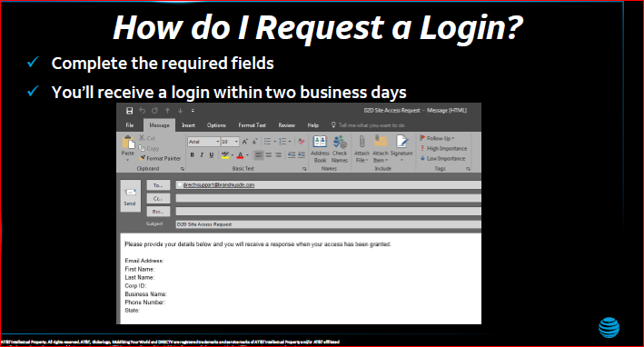Select the Message ribbon tab
Viewport: 644px width, 347px height.
pos(159,125)
